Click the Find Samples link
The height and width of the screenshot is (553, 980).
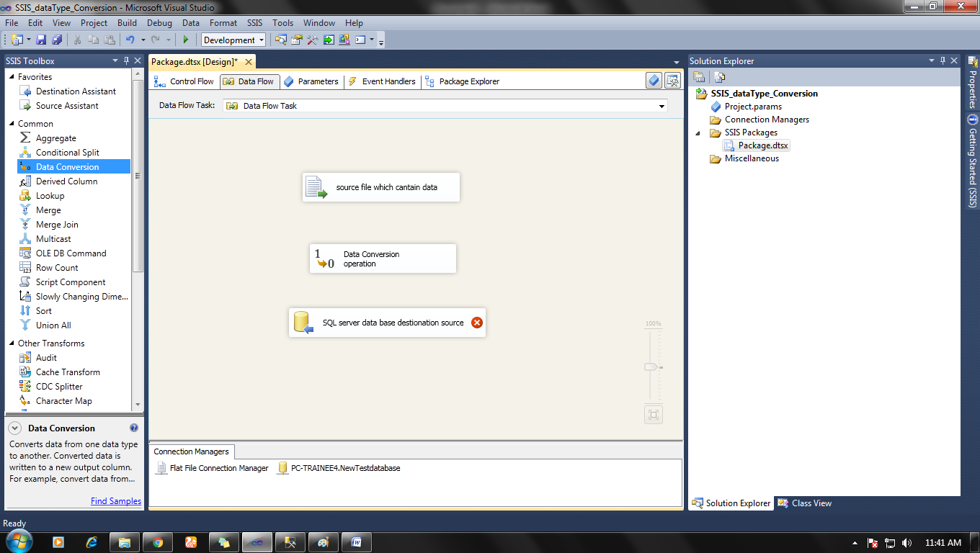point(116,501)
